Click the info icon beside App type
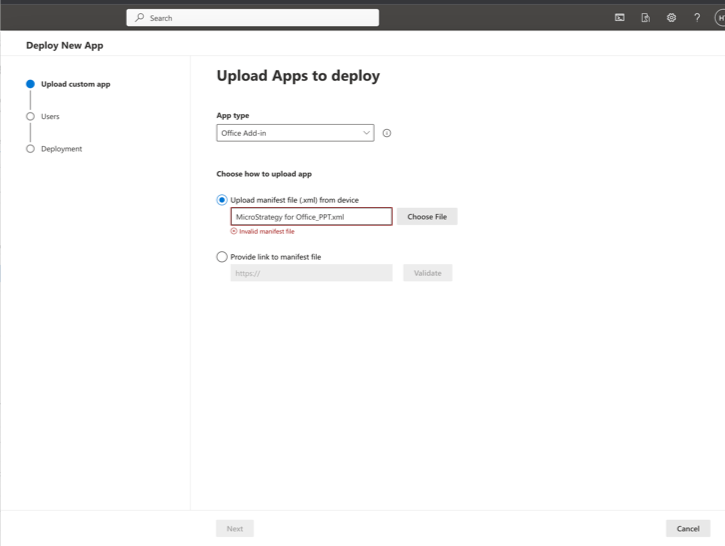Image resolution: width=725 pixels, height=546 pixels. click(387, 133)
